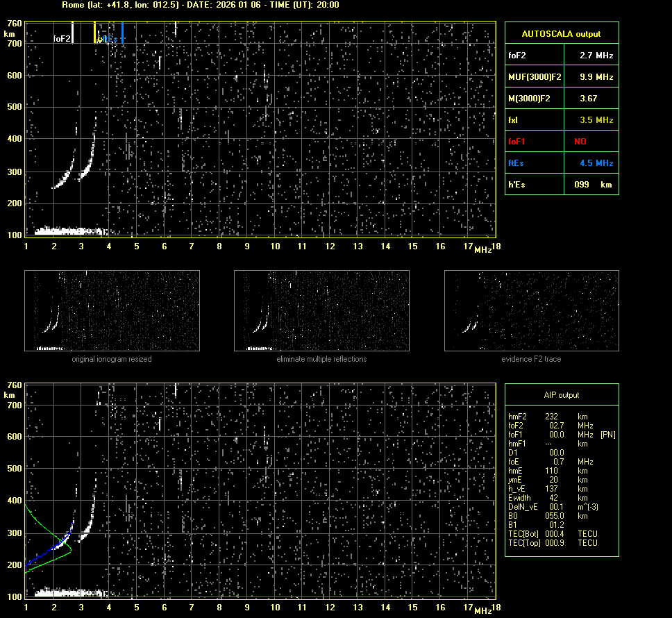Click the [PN] tag beside foF1

[607, 435]
